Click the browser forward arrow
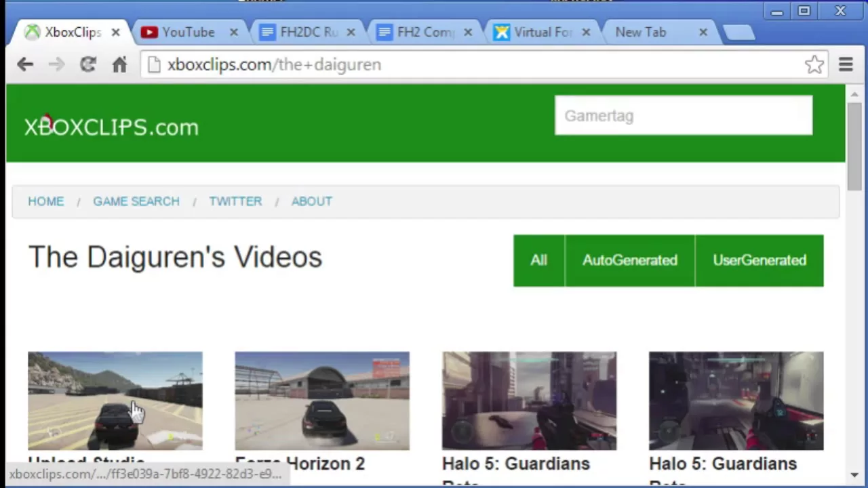868x488 pixels. 56,64
